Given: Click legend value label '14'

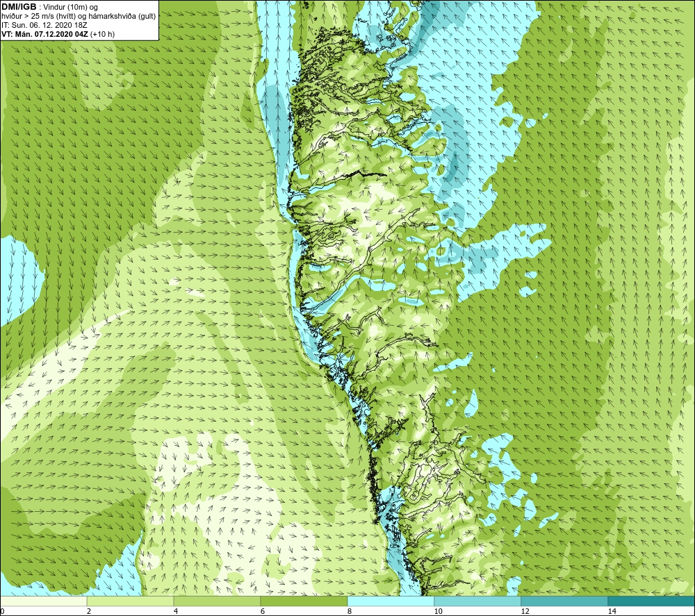Looking at the screenshot, I should [x=612, y=611].
